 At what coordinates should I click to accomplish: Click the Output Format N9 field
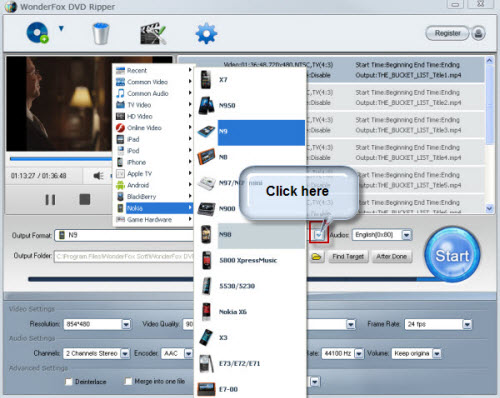pyautogui.click(x=124, y=235)
